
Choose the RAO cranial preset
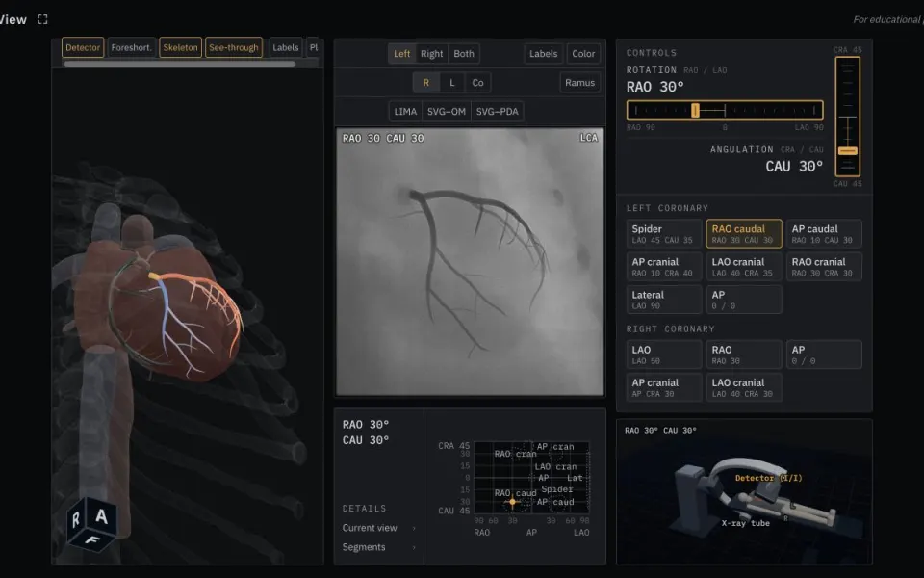tap(824, 267)
